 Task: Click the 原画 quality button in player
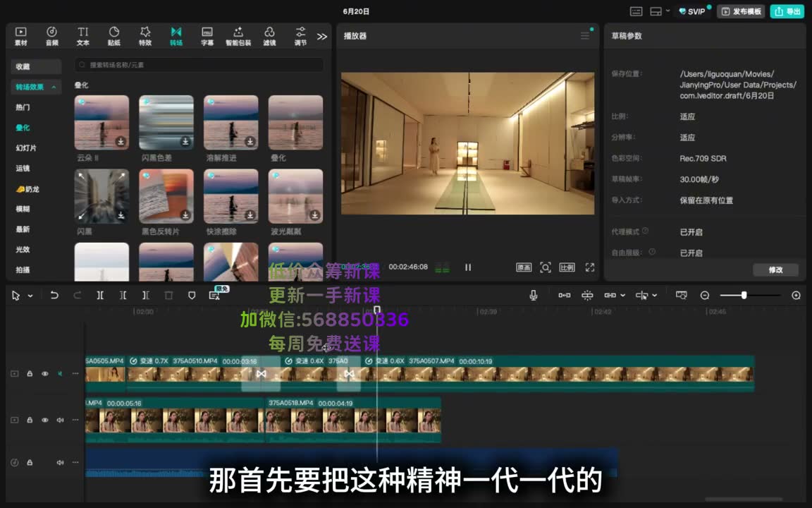524,267
